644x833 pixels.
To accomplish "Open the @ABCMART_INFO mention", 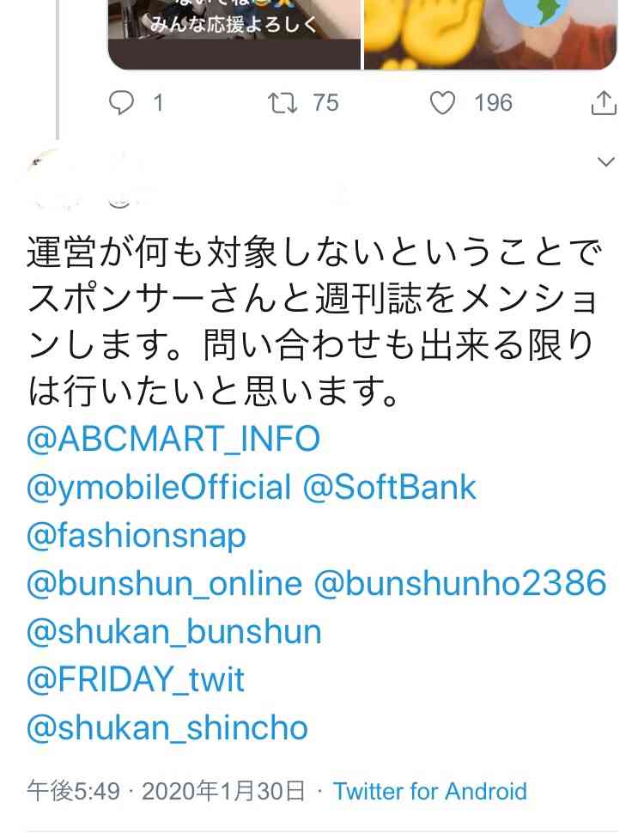I will point(173,439).
